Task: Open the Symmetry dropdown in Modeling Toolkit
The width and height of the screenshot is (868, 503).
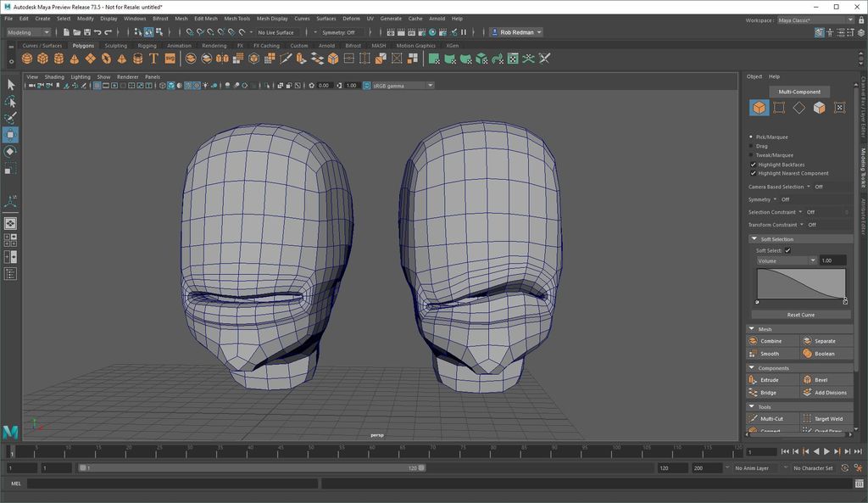Action: [774, 198]
